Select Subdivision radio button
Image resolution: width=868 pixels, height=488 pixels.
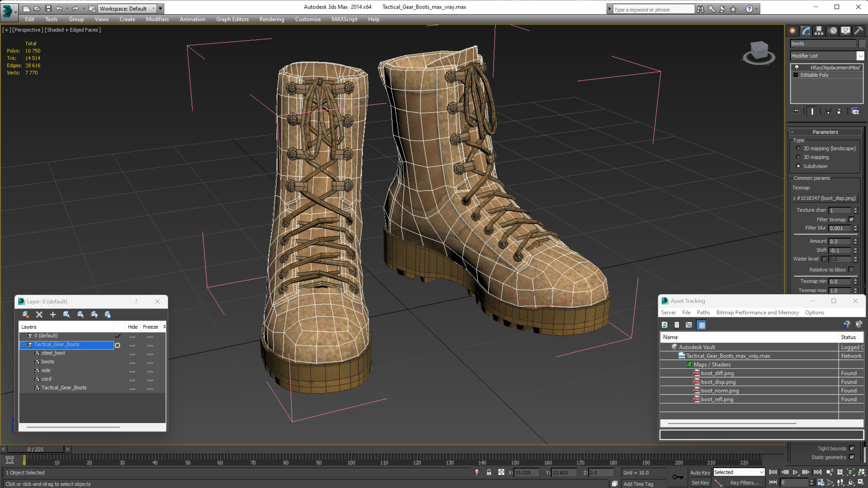(798, 166)
